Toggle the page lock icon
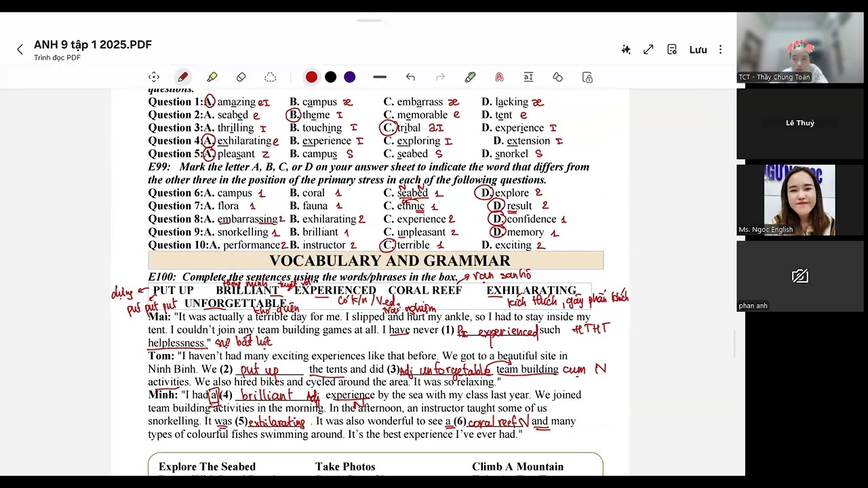 (x=587, y=77)
